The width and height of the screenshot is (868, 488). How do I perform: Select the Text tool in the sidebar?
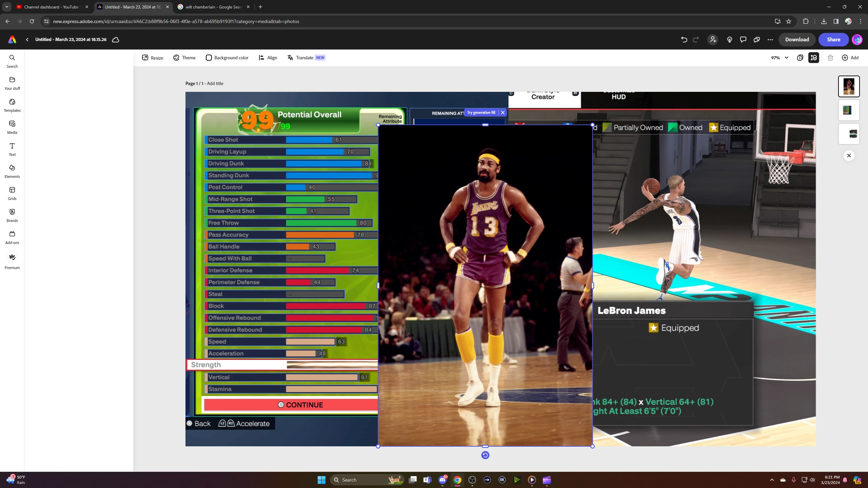tap(12, 149)
